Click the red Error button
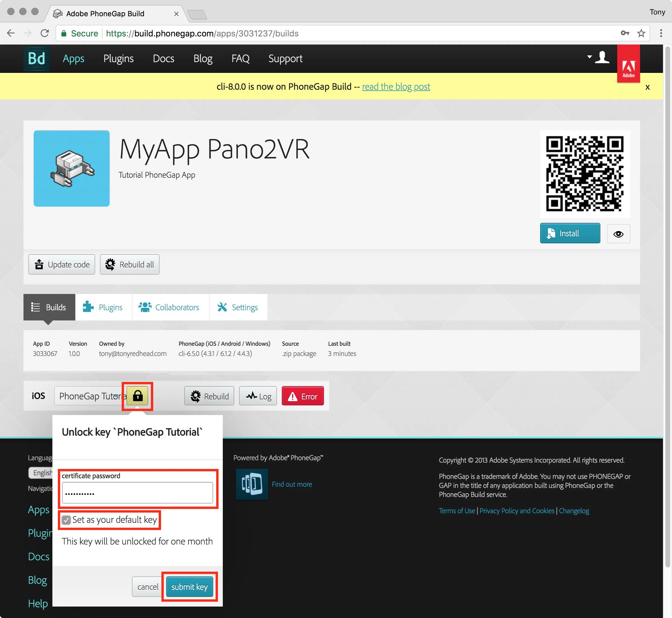The width and height of the screenshot is (672, 618). (303, 396)
